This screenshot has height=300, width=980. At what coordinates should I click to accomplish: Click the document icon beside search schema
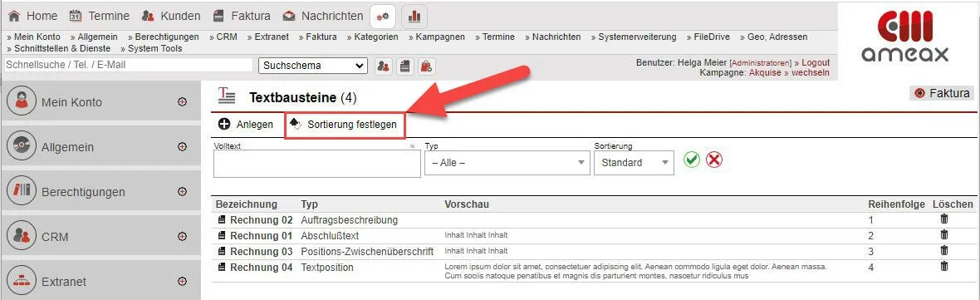pyautogui.click(x=405, y=66)
